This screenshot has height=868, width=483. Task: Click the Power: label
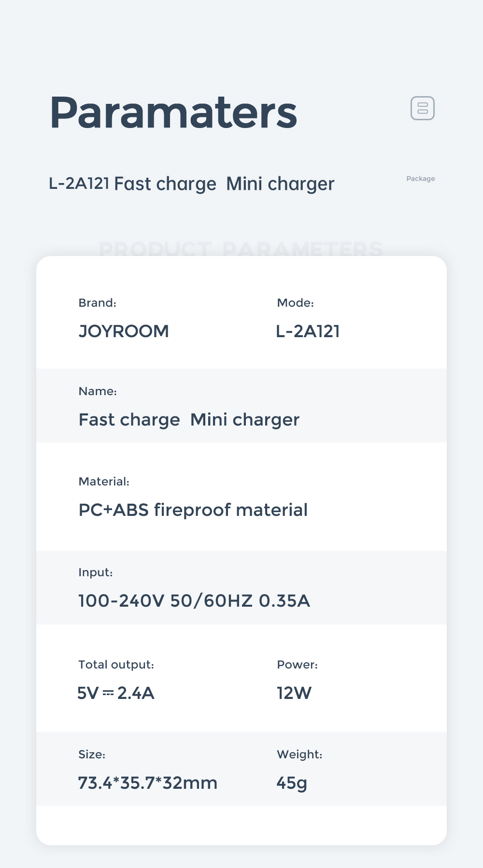[298, 665]
